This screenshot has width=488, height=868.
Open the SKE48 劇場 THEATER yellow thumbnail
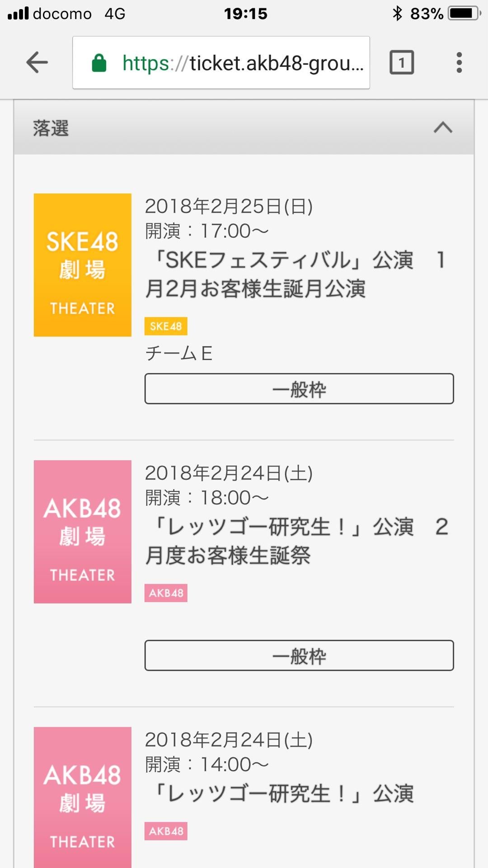(83, 265)
